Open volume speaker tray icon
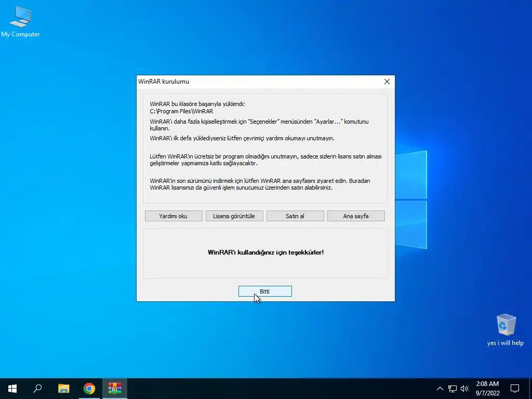The height and width of the screenshot is (399, 532). [464, 389]
